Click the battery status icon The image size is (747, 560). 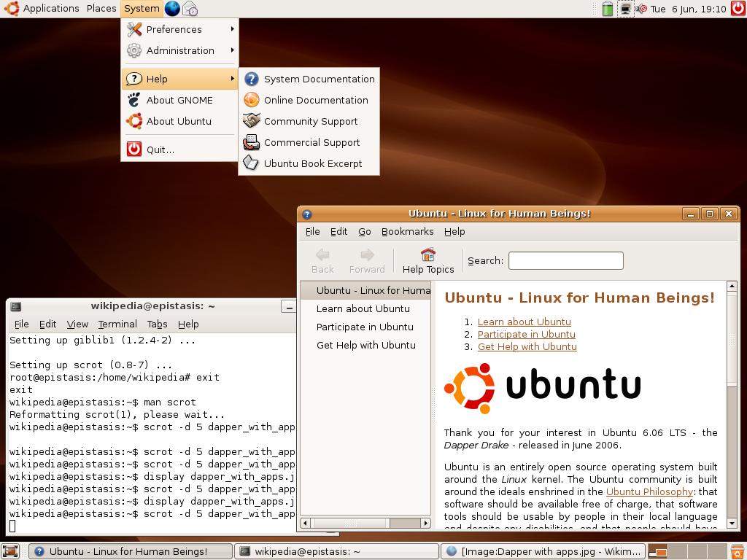[608, 9]
